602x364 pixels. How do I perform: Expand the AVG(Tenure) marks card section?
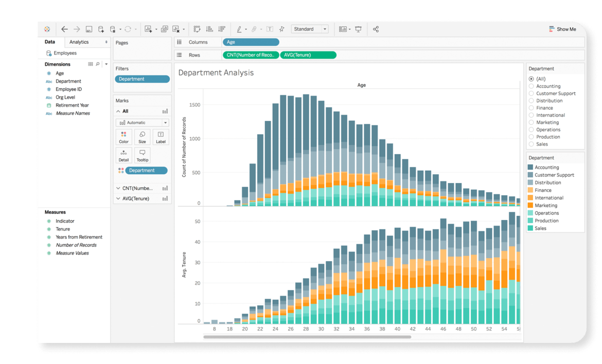118,198
